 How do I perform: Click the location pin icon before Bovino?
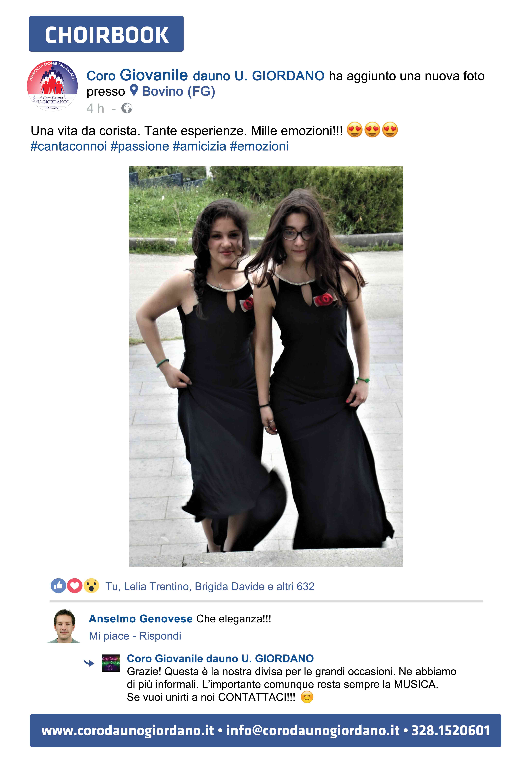pos(134,90)
